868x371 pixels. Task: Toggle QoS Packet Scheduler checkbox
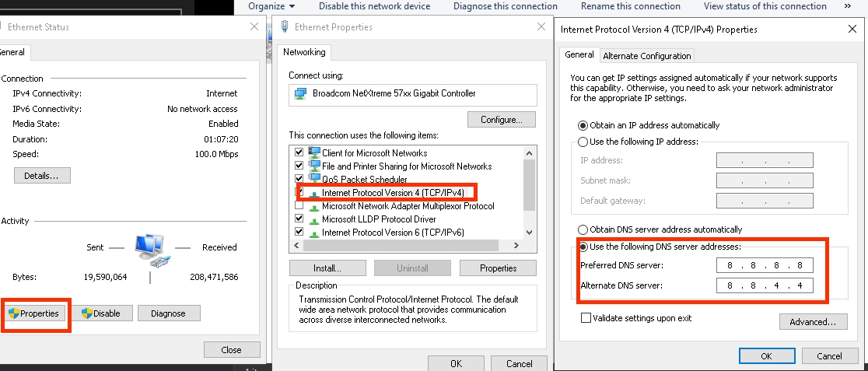[x=299, y=178]
